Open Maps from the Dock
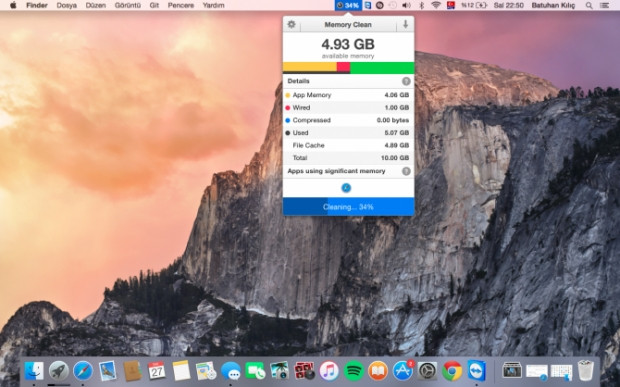This screenshot has height=387, width=620. coord(206,371)
